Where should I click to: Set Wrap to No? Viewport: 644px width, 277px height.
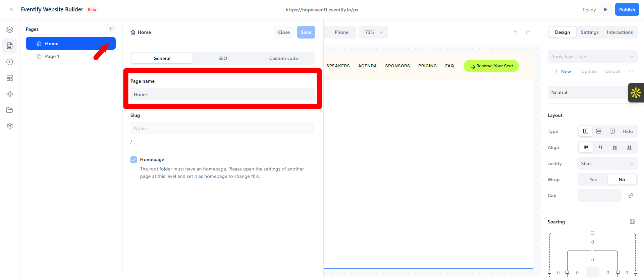click(622, 180)
